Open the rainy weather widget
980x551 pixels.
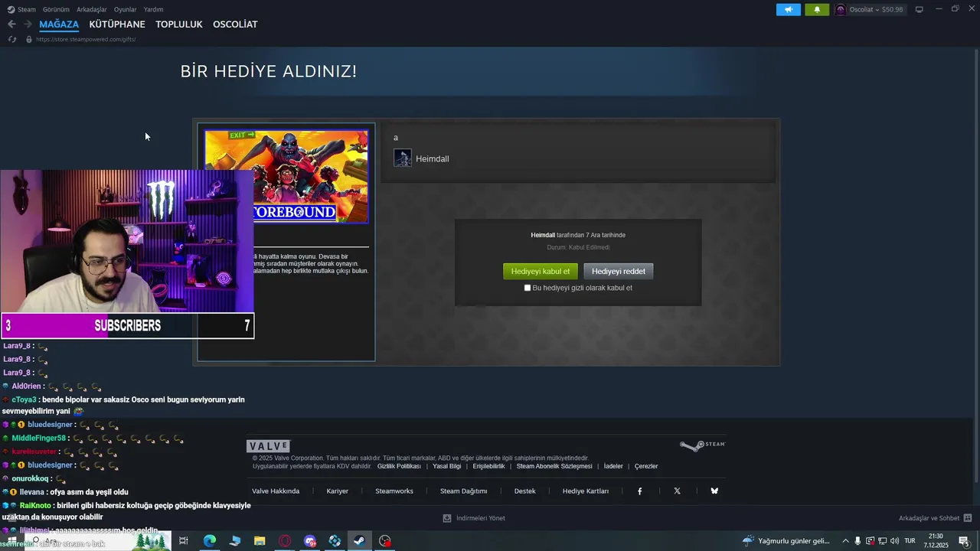(x=786, y=541)
